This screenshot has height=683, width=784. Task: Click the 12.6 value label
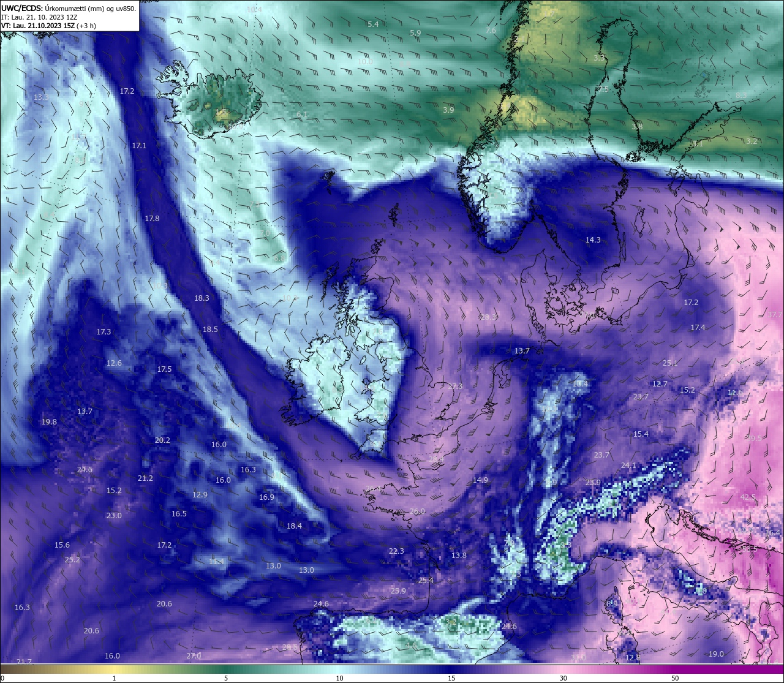114,363
